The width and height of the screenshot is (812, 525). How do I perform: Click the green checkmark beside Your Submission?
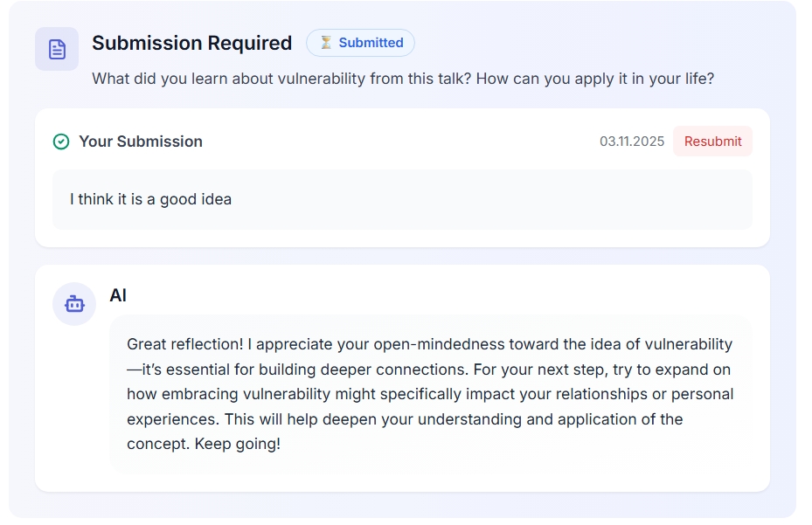point(61,142)
